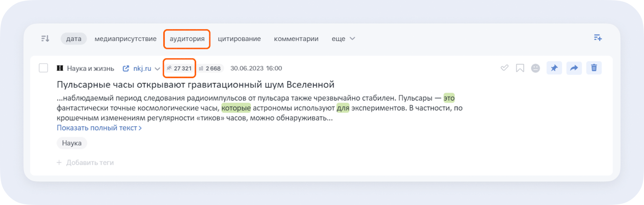Select the article checkbox
Viewport: 644px width, 205px height.
coord(44,68)
